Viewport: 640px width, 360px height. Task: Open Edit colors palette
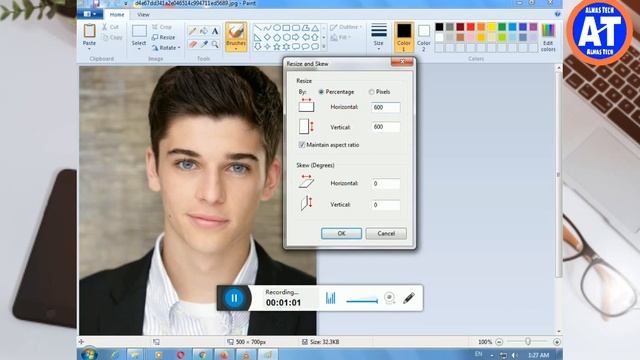(x=548, y=37)
